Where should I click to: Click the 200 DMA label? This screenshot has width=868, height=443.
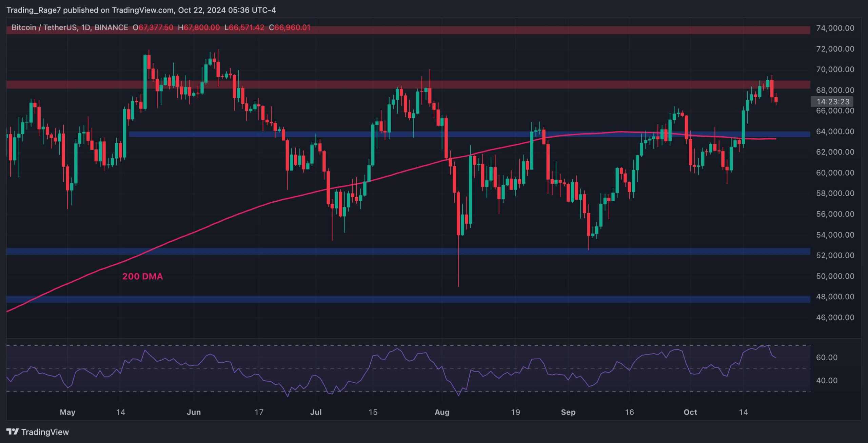(x=142, y=276)
